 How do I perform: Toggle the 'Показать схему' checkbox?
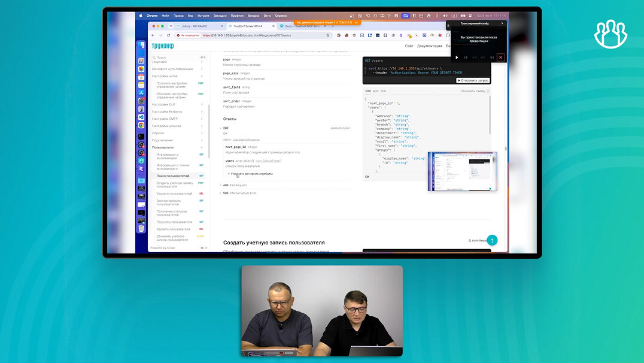click(488, 91)
